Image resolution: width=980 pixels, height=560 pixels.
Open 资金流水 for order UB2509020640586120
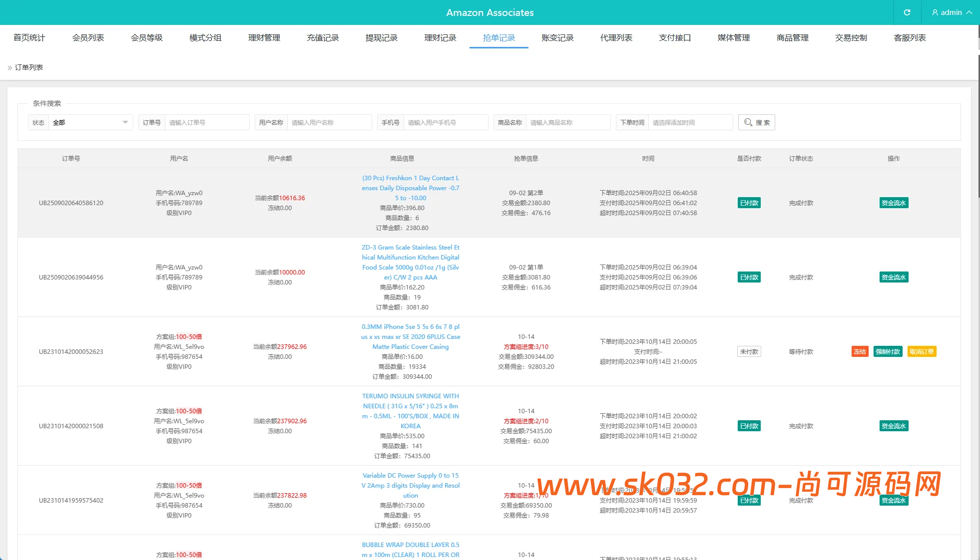tap(893, 203)
